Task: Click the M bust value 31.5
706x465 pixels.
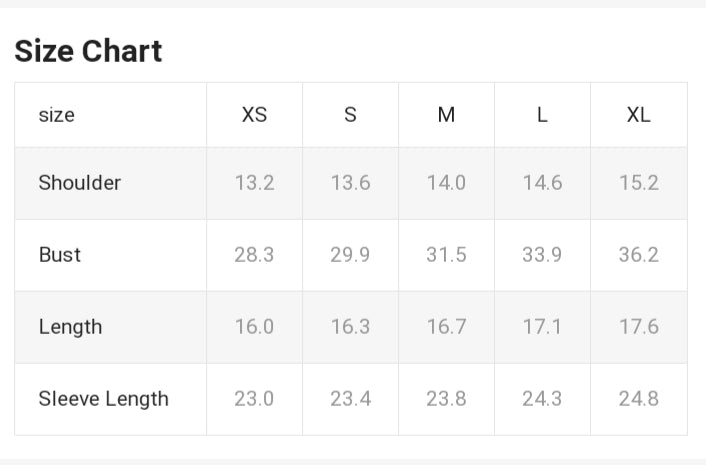Action: point(446,255)
